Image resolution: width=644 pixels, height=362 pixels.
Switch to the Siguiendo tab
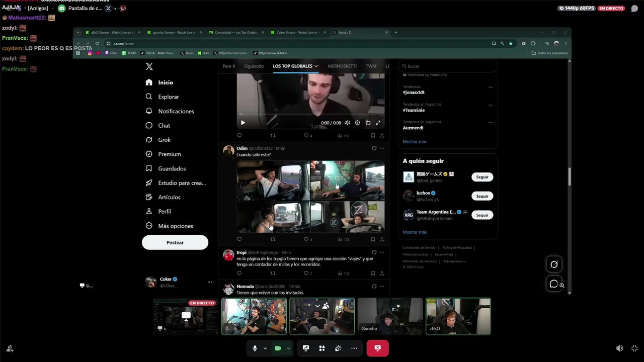pos(254,66)
